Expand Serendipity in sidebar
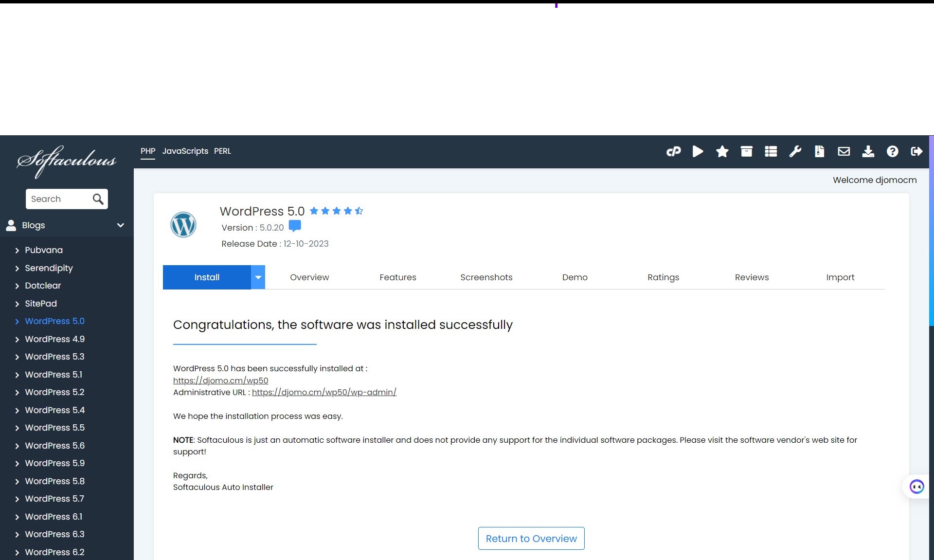Viewport: 934px width, 560px height. 49,268
